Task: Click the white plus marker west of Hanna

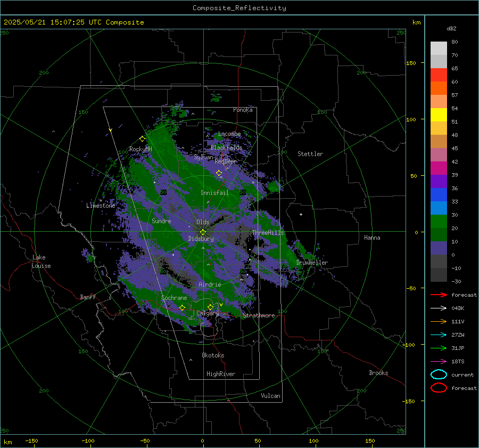Action: tap(301, 214)
